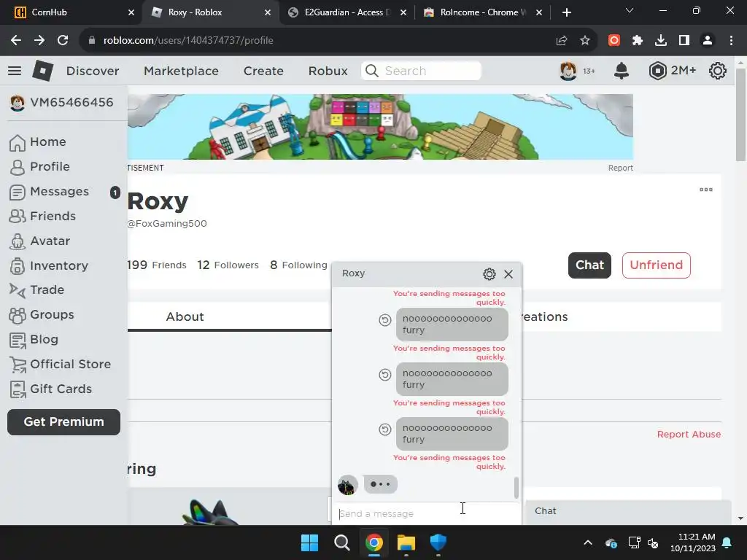Open the Marketplace page

pyautogui.click(x=181, y=71)
